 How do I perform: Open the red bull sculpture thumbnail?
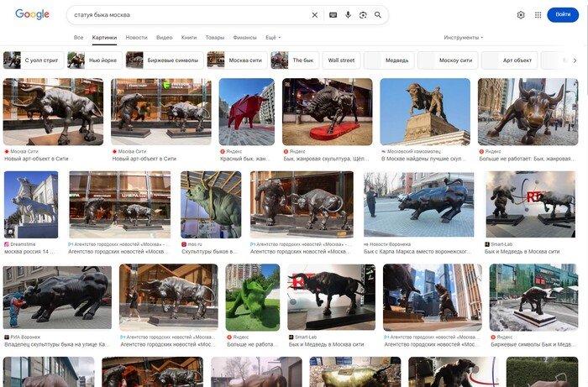pos(246,112)
